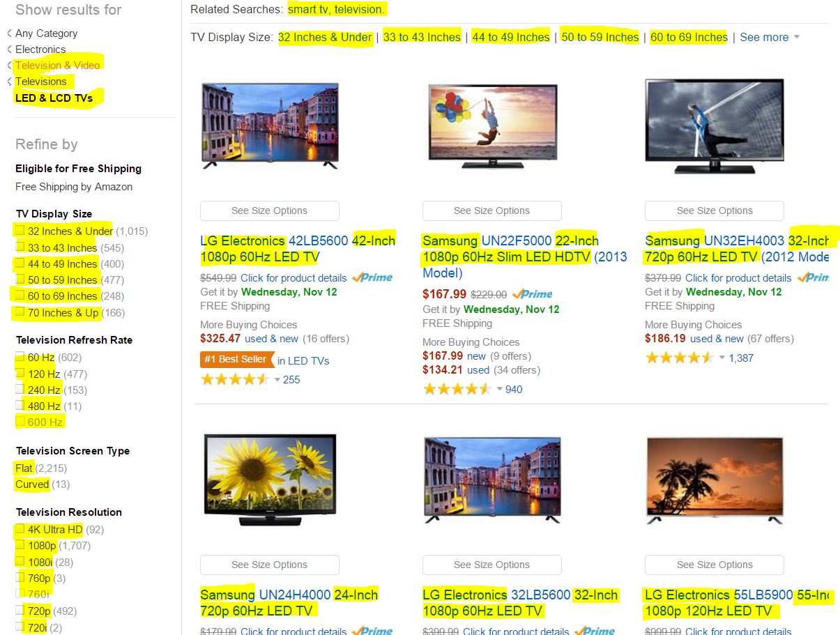
Task: Open the television related search
Action: 359,10
